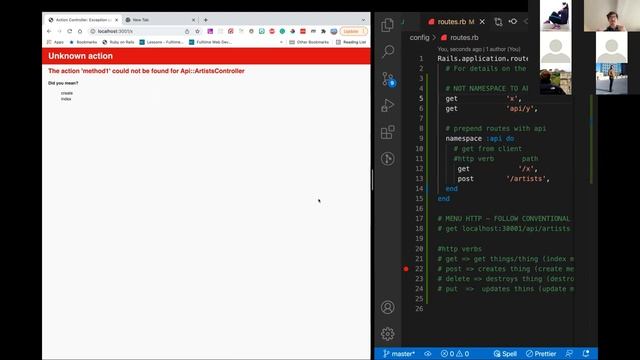This screenshot has width=640, height=360.
Task: Open the VS Code Search view
Action: (388, 51)
